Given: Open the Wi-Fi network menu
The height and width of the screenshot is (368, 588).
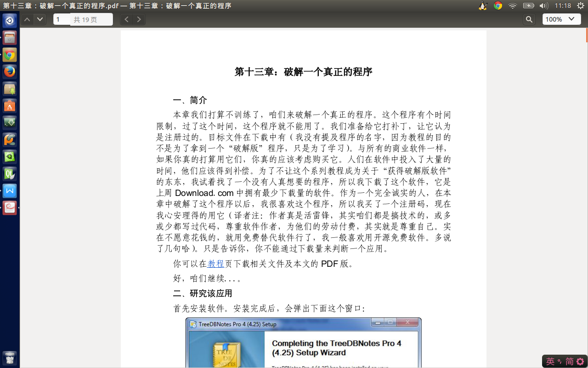Looking at the screenshot, I should coord(513,6).
